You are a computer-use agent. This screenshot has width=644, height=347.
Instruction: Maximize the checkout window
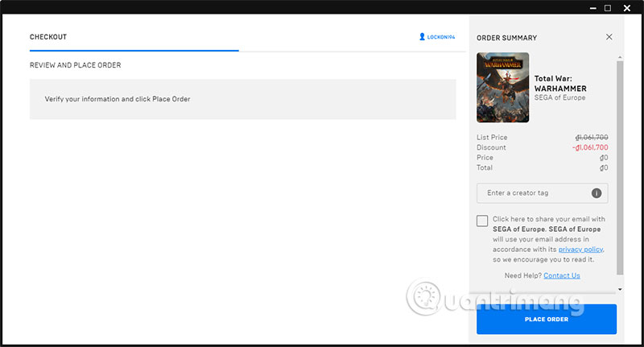[608, 8]
